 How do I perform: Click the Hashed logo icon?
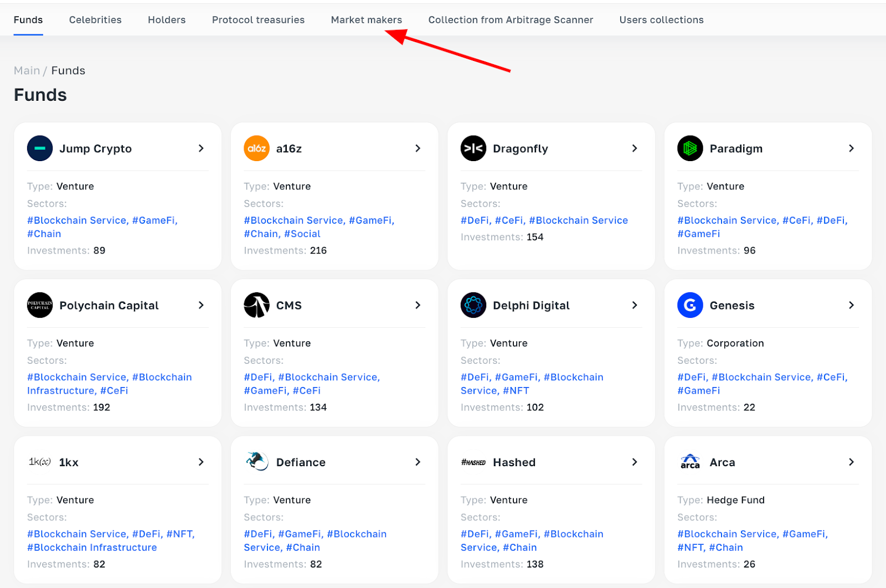point(473,462)
